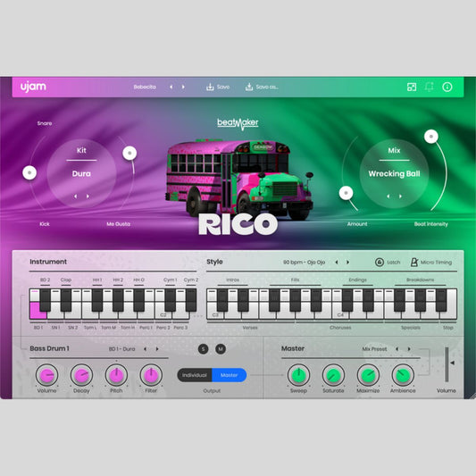
Task: Set output to Individual
Action: pyautogui.click(x=195, y=375)
